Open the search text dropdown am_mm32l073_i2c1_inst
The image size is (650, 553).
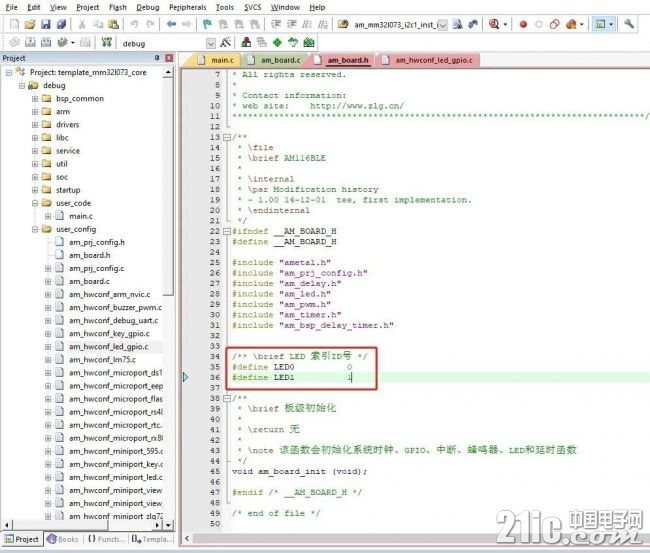pyautogui.click(x=442, y=25)
